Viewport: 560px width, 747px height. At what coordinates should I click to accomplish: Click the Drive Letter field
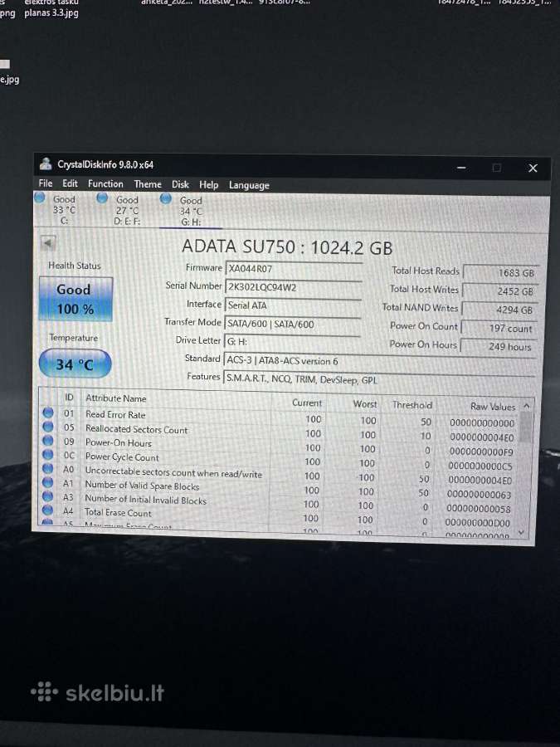pos(292,342)
